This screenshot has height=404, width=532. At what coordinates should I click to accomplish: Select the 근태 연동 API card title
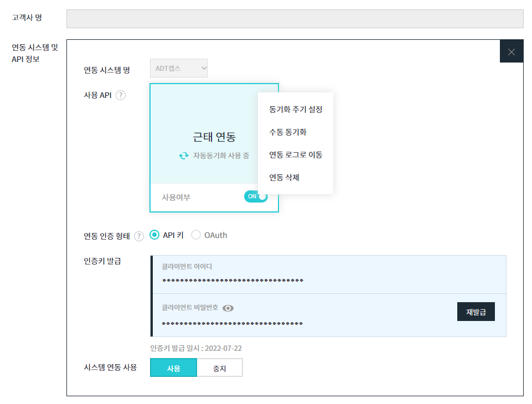(214, 137)
